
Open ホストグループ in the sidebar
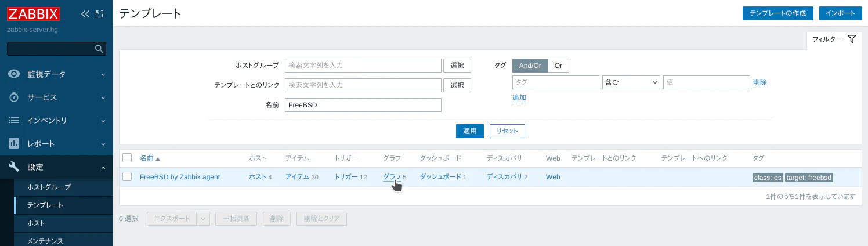(x=49, y=187)
